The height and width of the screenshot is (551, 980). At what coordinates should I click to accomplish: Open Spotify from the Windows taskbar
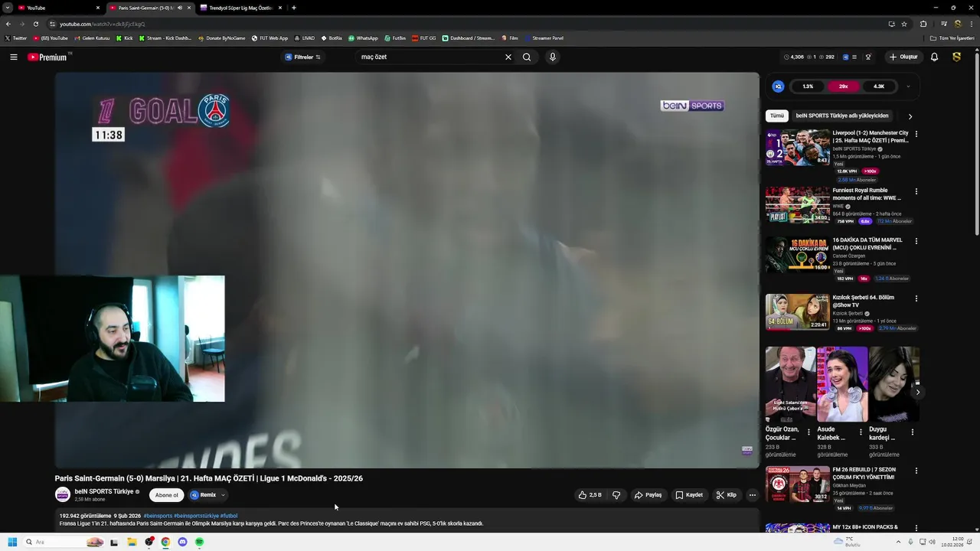[x=199, y=542]
